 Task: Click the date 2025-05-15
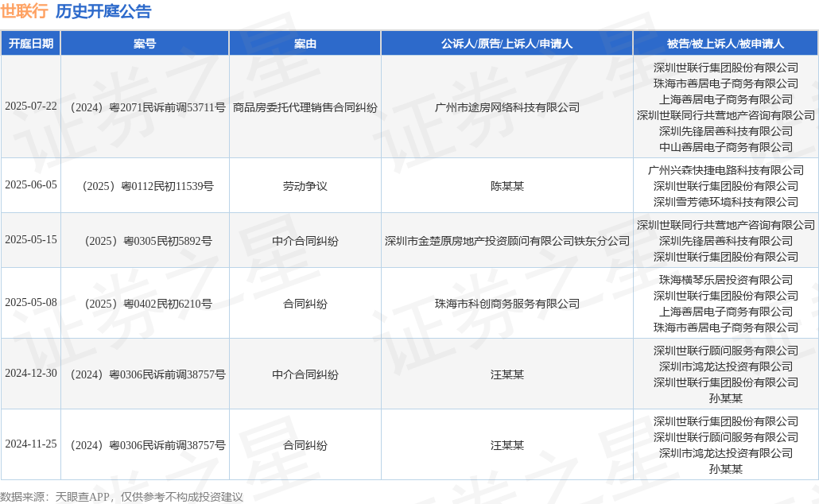[31, 240]
